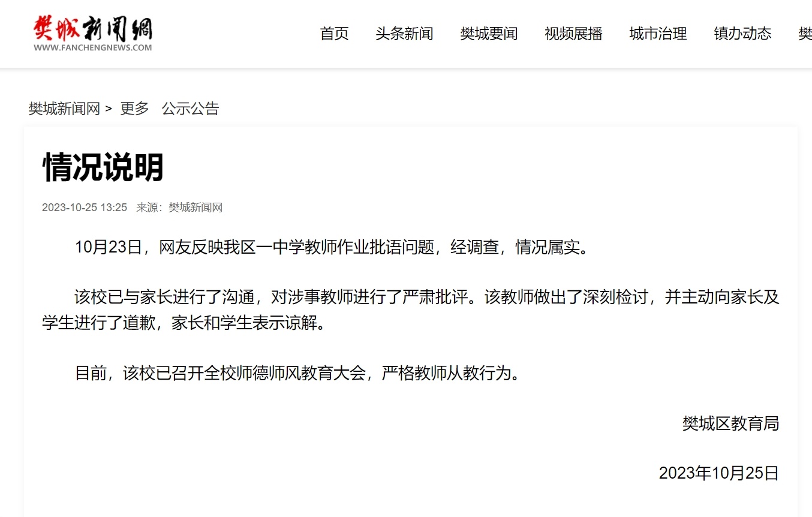Click the WWW.FANCHENGNEWS.COM URL under logo

[93, 47]
